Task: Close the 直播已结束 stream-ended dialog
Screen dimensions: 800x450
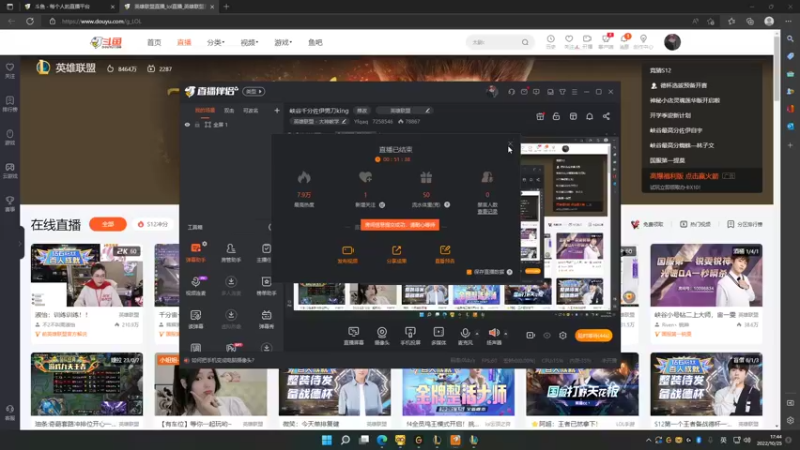Action: coord(510,144)
